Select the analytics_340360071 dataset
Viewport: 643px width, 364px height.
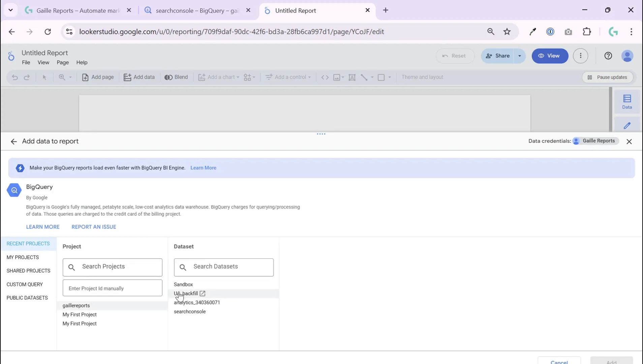223,303
